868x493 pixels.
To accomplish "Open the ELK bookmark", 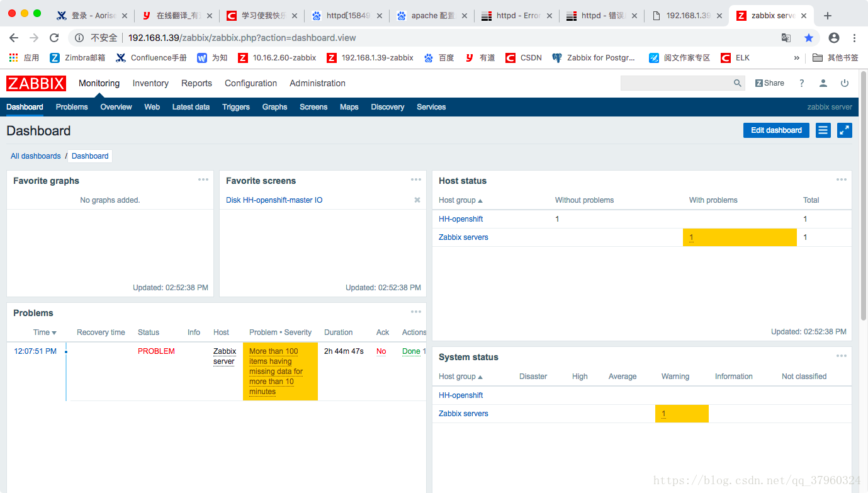I will click(735, 57).
